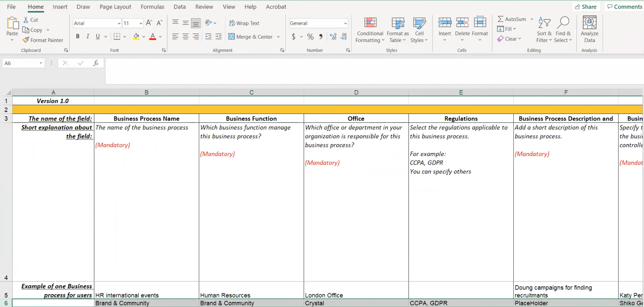Apply the yellow fill color
This screenshot has height=307, width=644.
(x=136, y=37)
